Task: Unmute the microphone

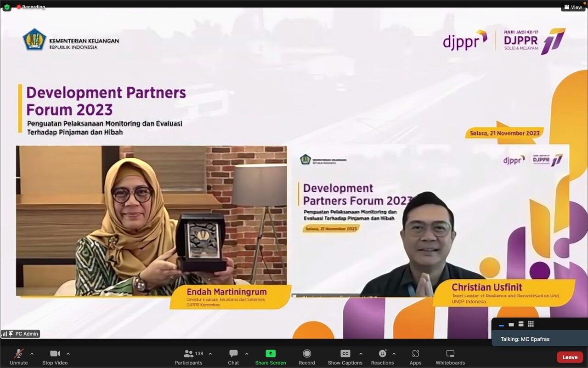Action: click(x=19, y=357)
